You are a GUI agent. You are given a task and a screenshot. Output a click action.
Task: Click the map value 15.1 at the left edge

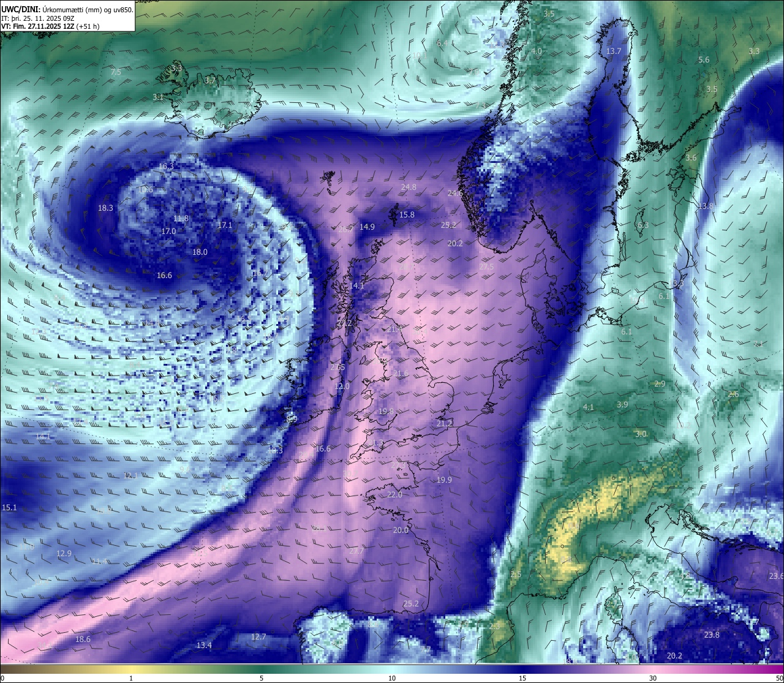point(9,507)
